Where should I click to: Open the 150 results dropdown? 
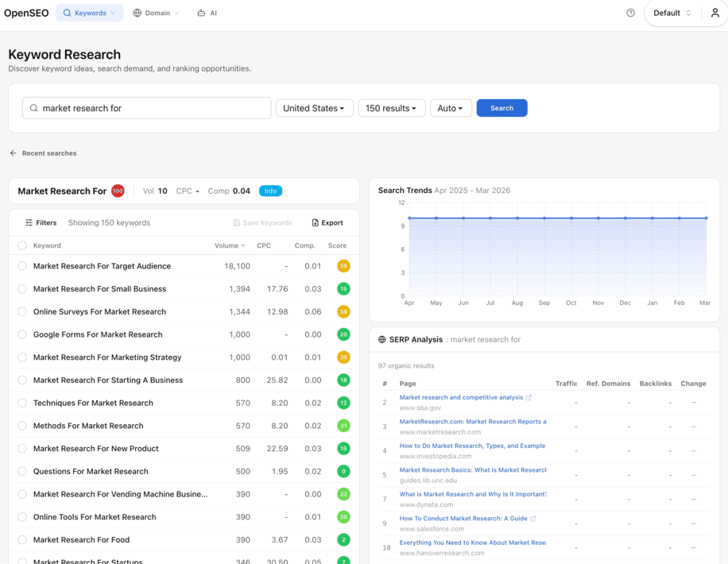coord(391,108)
